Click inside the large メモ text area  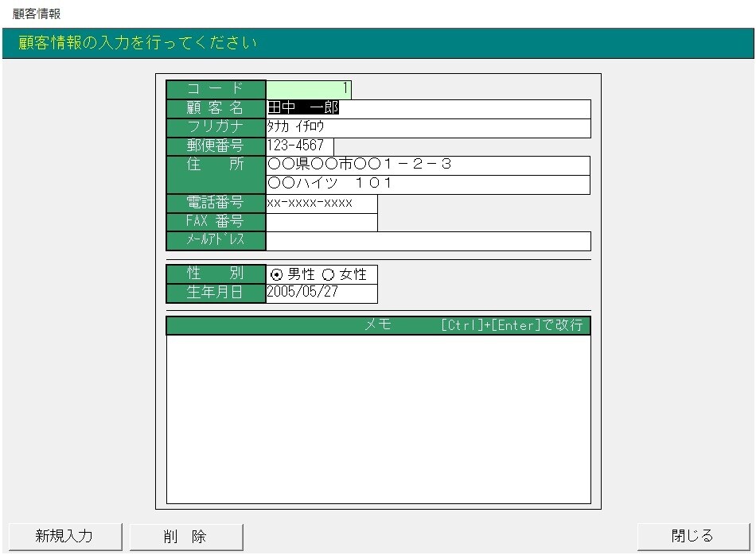point(379,419)
